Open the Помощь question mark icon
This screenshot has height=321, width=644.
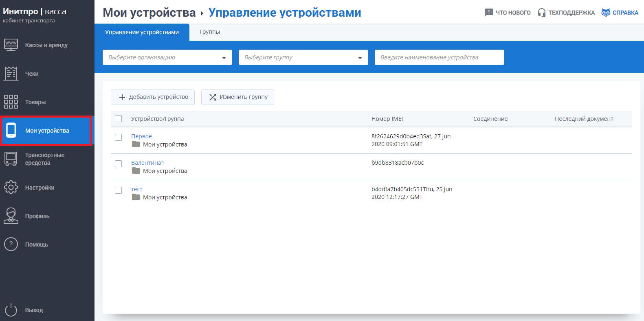pyautogui.click(x=11, y=244)
